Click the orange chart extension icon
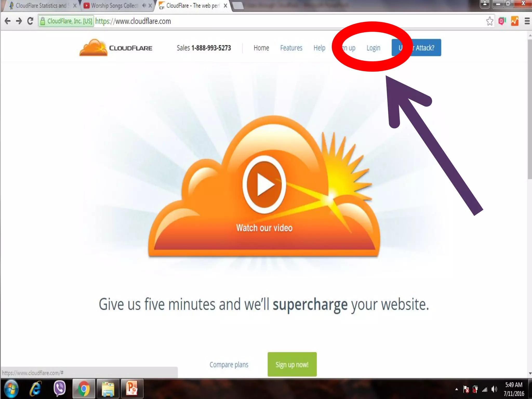 pos(515,21)
